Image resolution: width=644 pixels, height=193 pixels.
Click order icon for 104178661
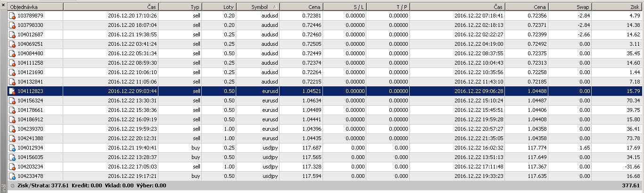tap(12, 110)
